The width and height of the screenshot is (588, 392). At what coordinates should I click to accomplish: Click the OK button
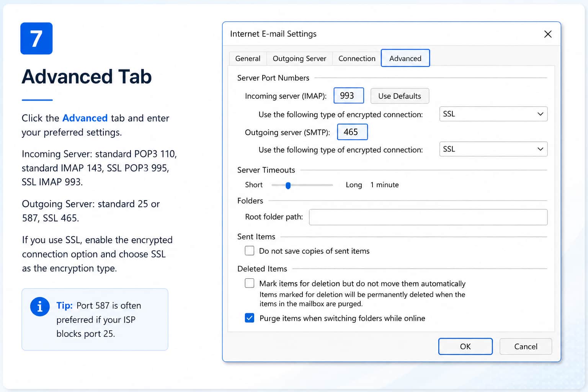coord(465,346)
